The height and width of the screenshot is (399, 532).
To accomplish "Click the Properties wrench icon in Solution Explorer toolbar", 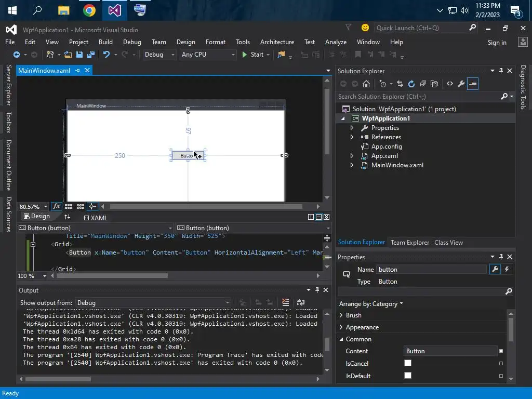I will click(461, 84).
